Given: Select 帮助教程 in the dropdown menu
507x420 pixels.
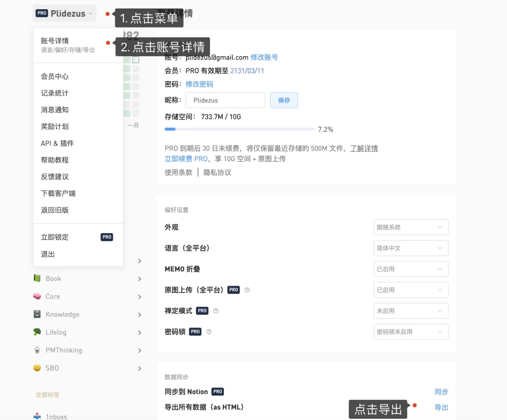Looking at the screenshot, I should click(54, 160).
